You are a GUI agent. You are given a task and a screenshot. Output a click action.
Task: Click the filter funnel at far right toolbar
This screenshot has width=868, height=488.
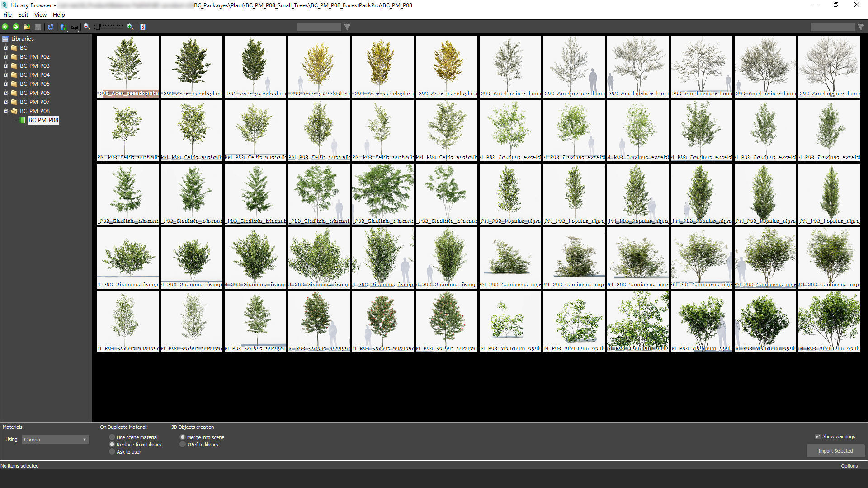click(x=861, y=27)
